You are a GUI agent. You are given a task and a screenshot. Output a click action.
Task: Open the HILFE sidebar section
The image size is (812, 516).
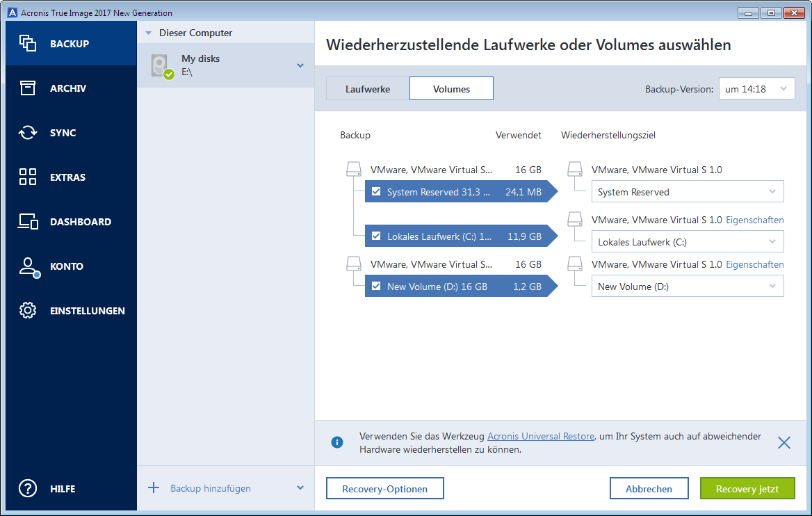(72, 489)
